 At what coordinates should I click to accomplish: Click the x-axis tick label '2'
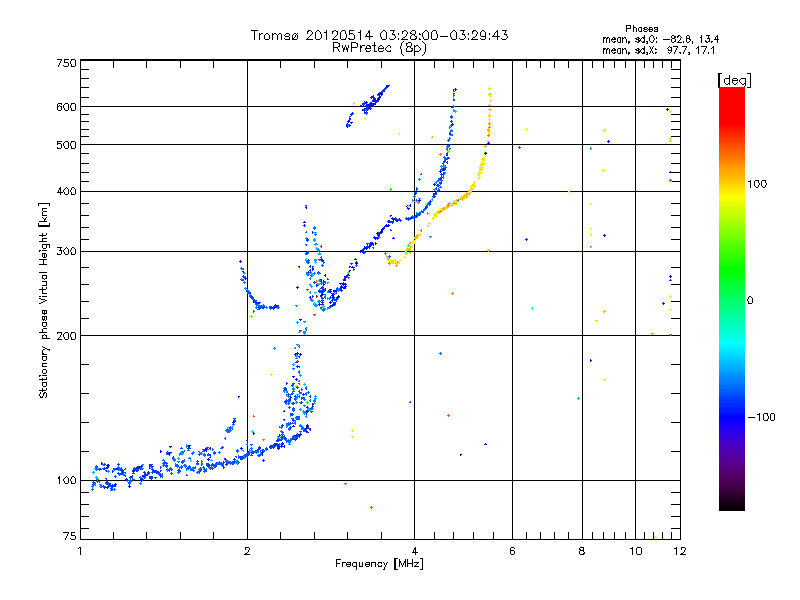pyautogui.click(x=247, y=551)
